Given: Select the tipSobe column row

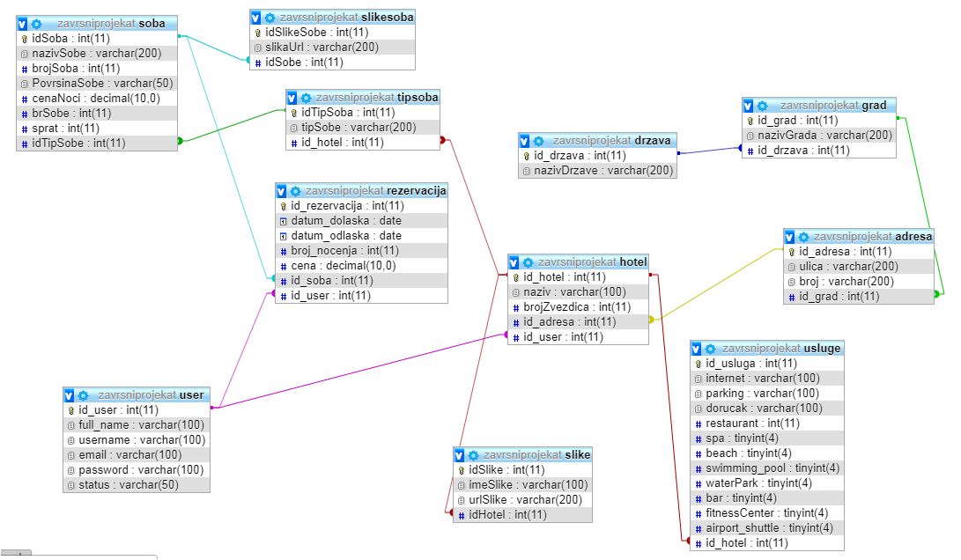Looking at the screenshot, I should click(363, 128).
